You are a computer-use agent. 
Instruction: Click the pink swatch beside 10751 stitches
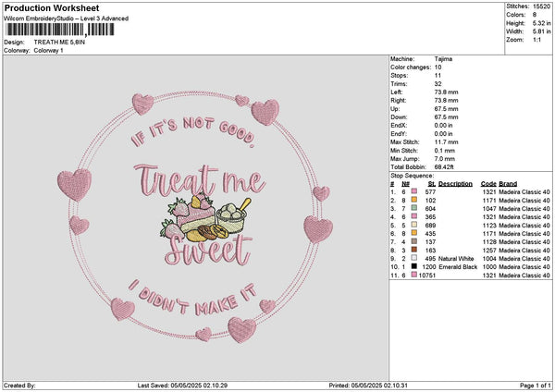click(413, 275)
